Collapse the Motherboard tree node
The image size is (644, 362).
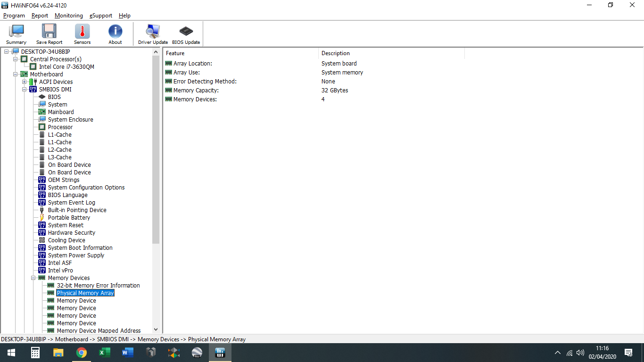[x=15, y=74]
